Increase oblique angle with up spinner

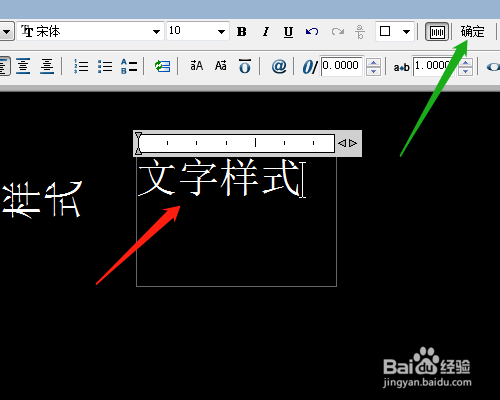coord(373,62)
